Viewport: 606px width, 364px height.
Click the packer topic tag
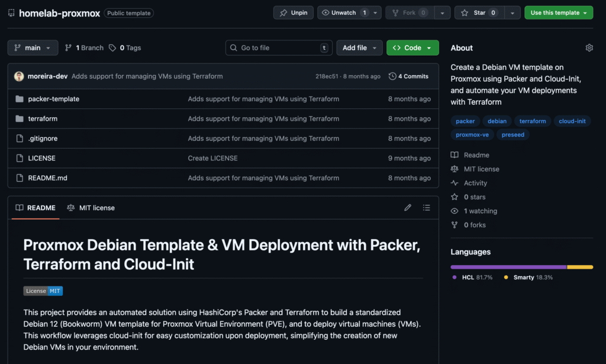[465, 121]
